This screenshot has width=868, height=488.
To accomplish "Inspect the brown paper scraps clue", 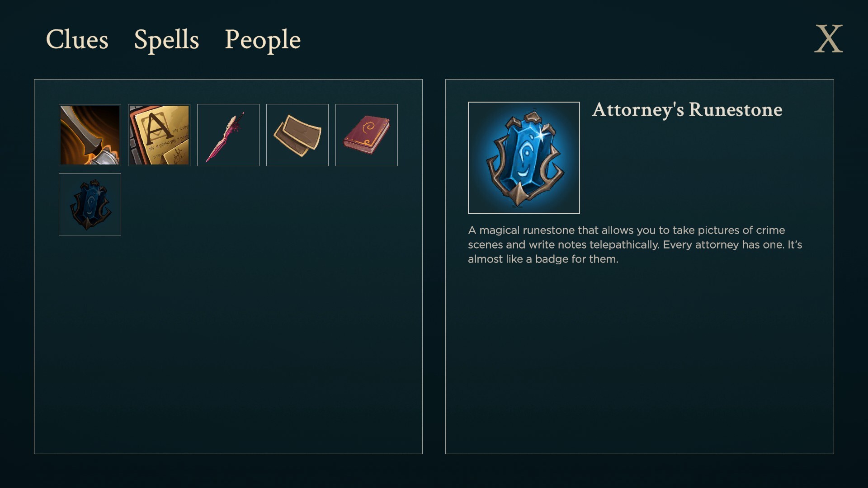I will [297, 135].
